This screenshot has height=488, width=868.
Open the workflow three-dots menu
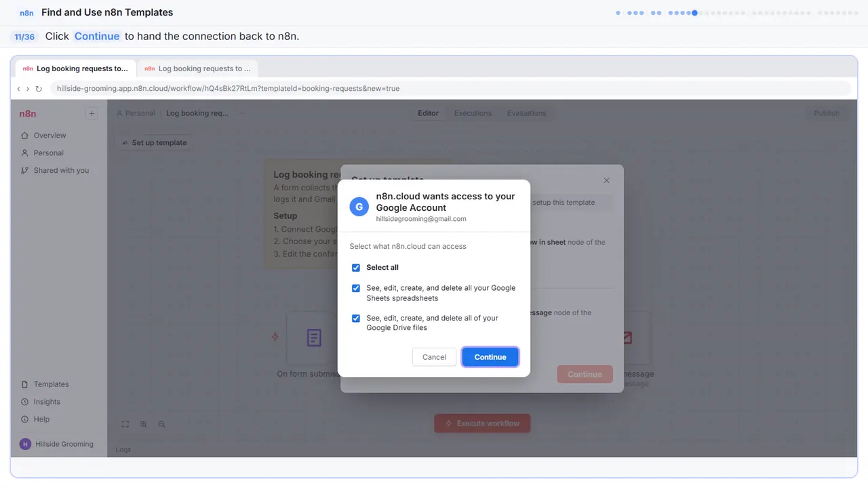[240, 113]
